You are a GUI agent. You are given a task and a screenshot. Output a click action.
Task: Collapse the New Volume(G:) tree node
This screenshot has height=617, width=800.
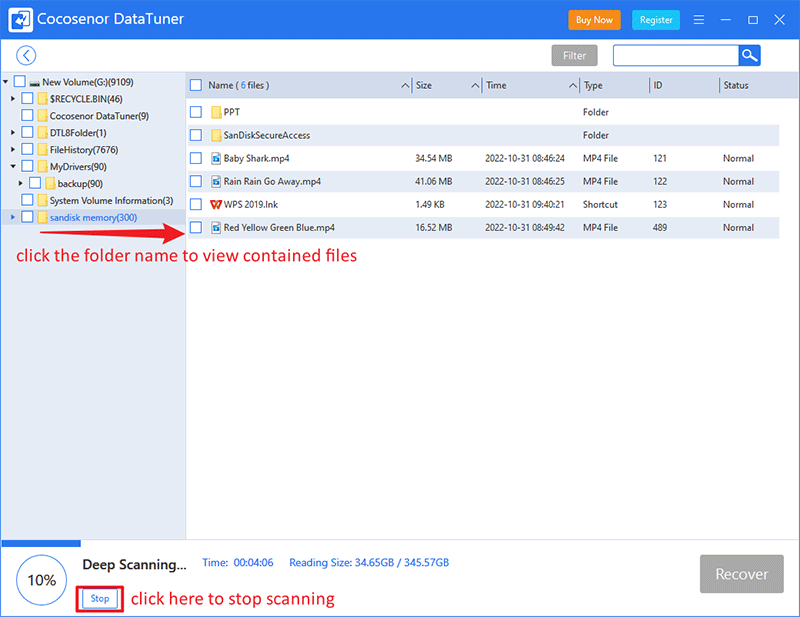click(6, 82)
